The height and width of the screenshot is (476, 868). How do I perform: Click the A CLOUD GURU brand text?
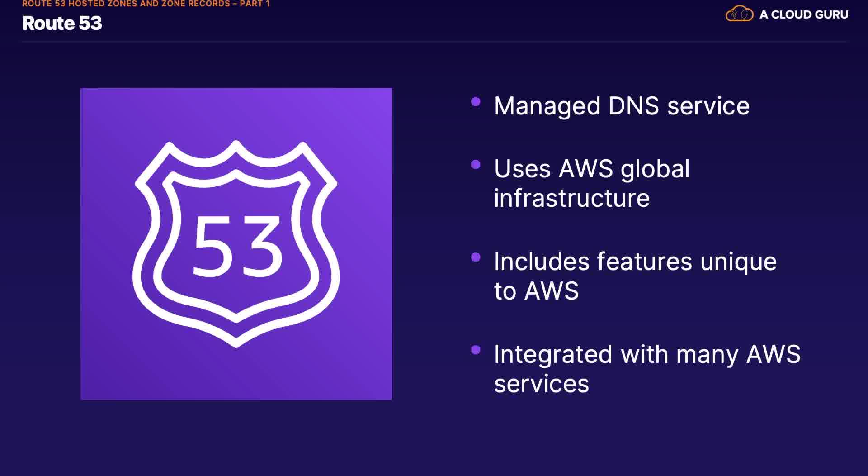(x=804, y=15)
